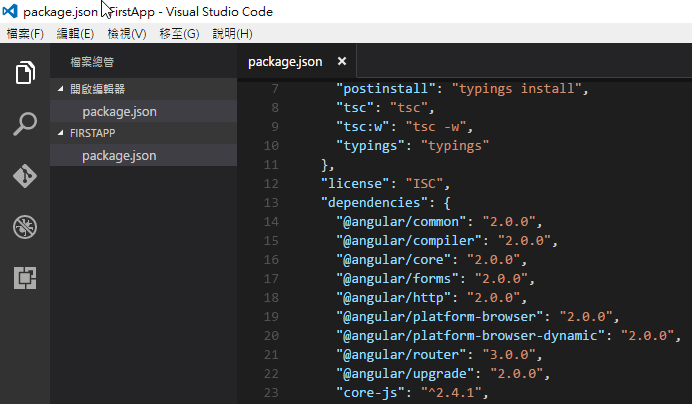This screenshot has height=404, width=692.
Task: Open the 檔案(F) file menu
Action: [x=25, y=34]
